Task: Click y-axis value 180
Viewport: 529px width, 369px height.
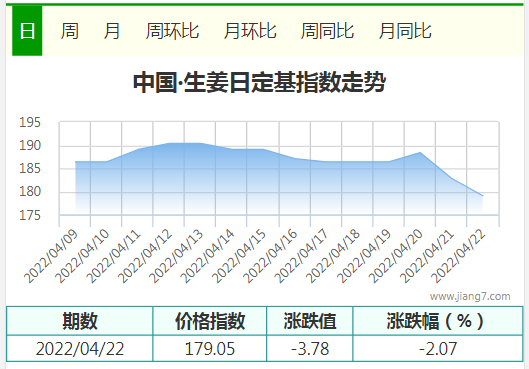Action: [30, 192]
